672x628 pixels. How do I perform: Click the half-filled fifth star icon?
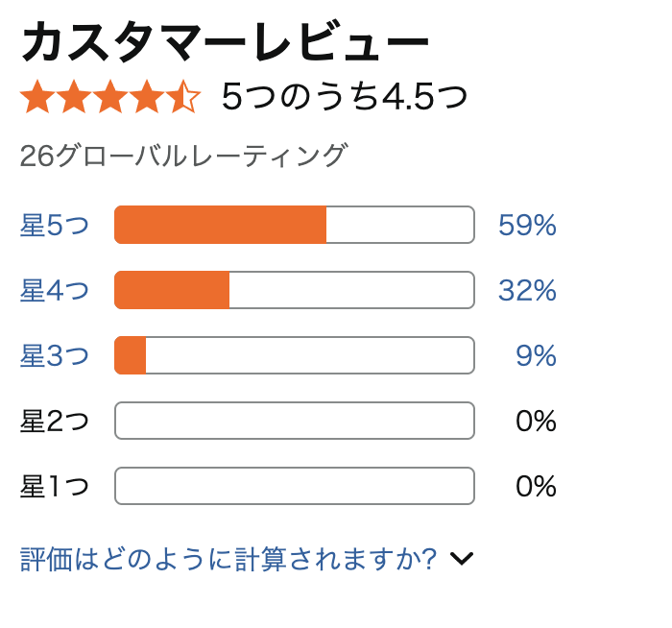click(x=183, y=97)
